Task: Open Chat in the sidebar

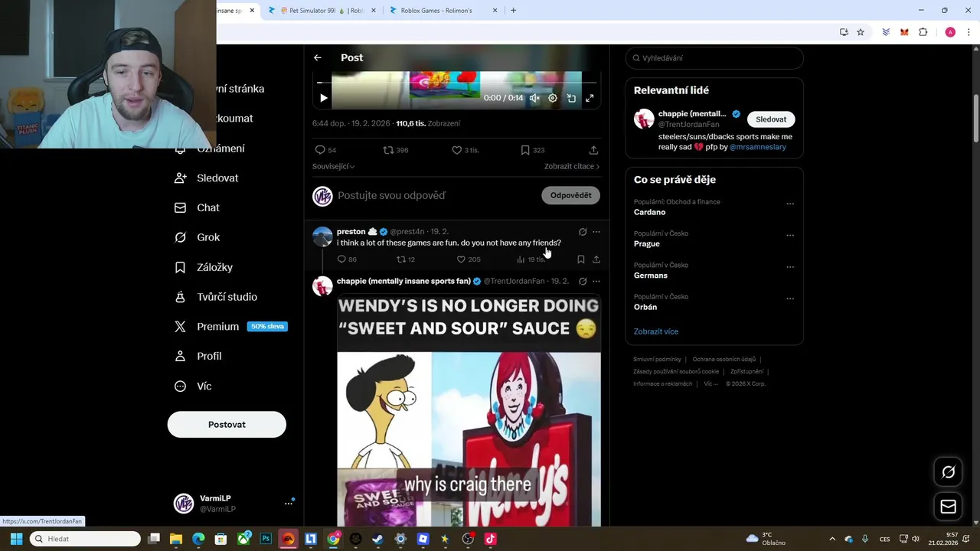Action: [x=197, y=207]
